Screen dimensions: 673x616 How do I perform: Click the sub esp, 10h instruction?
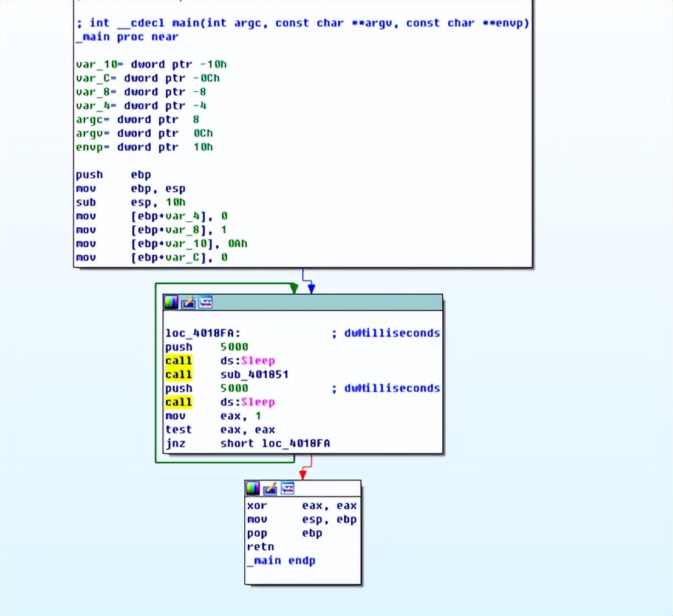131,202
